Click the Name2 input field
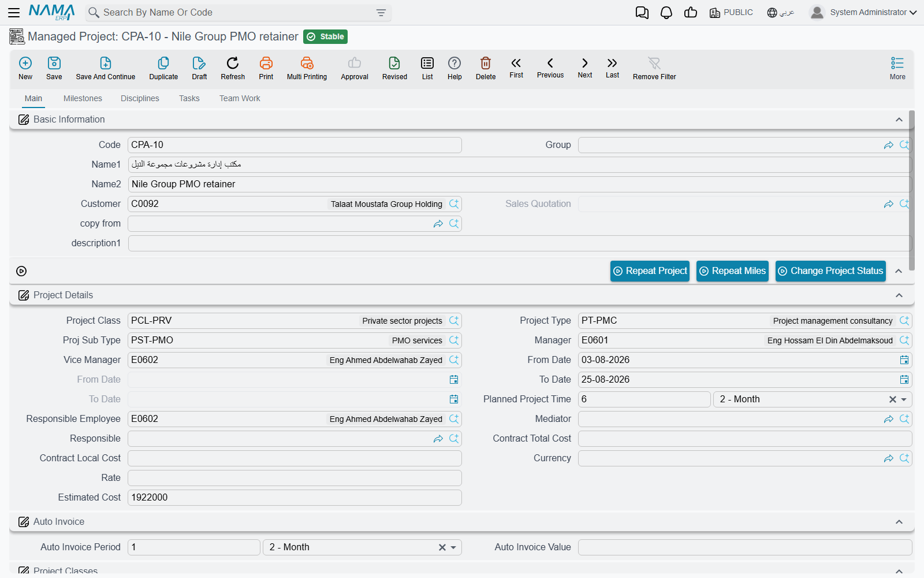This screenshot has width=924, height=578. (x=520, y=184)
